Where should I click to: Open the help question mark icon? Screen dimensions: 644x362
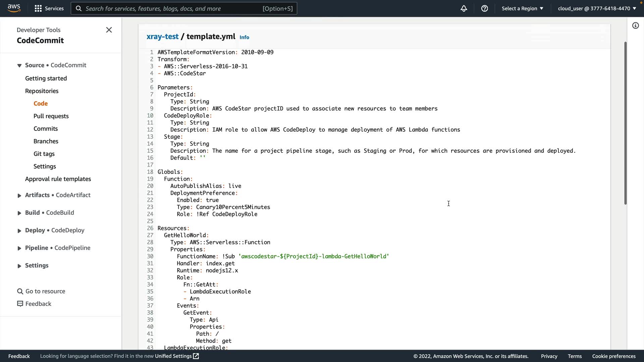pyautogui.click(x=484, y=8)
